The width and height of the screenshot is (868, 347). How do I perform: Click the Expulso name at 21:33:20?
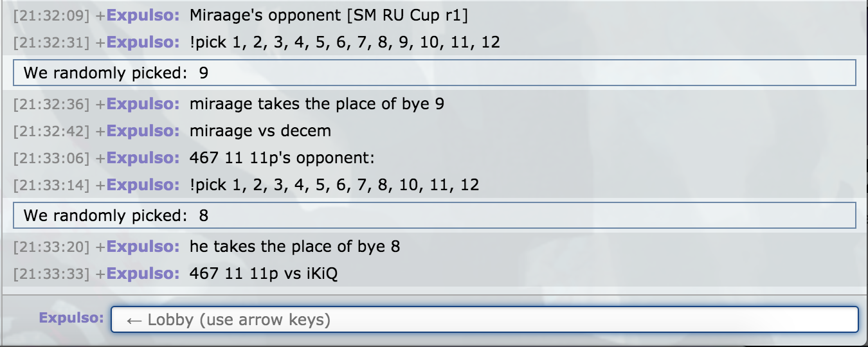coord(143,246)
